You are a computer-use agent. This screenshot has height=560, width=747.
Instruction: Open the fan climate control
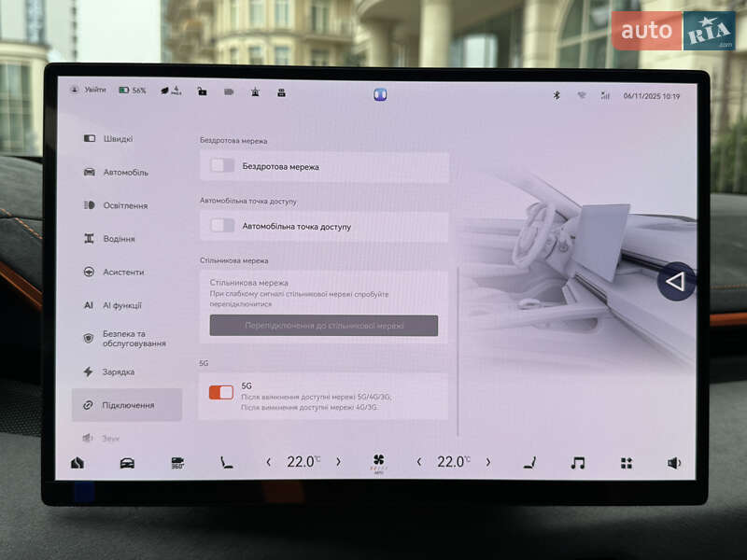[x=378, y=462]
